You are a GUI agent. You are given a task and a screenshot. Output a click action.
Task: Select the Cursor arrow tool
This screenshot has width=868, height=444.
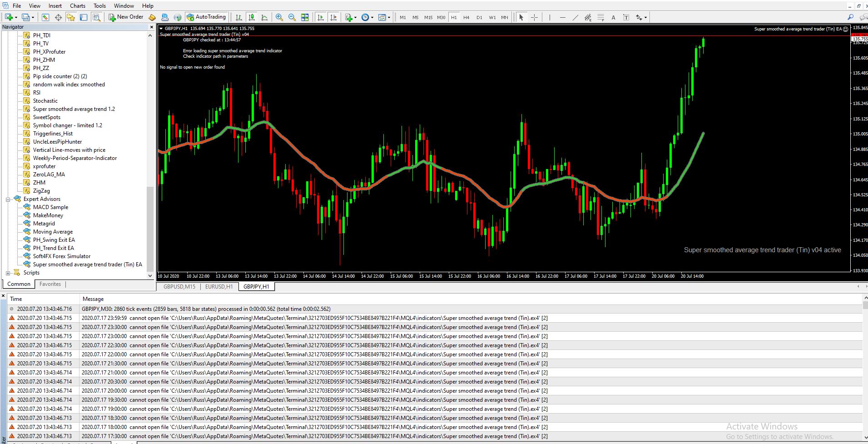click(521, 17)
